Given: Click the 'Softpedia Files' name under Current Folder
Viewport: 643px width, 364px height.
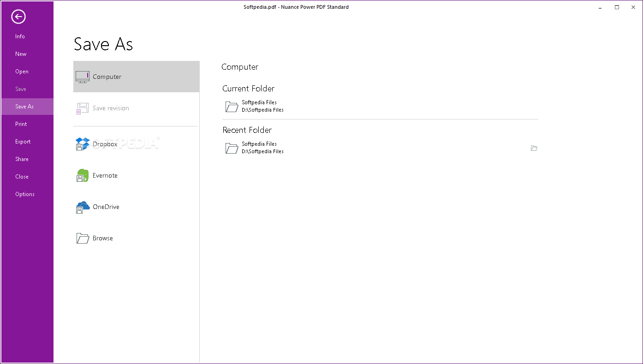Looking at the screenshot, I should click(259, 102).
